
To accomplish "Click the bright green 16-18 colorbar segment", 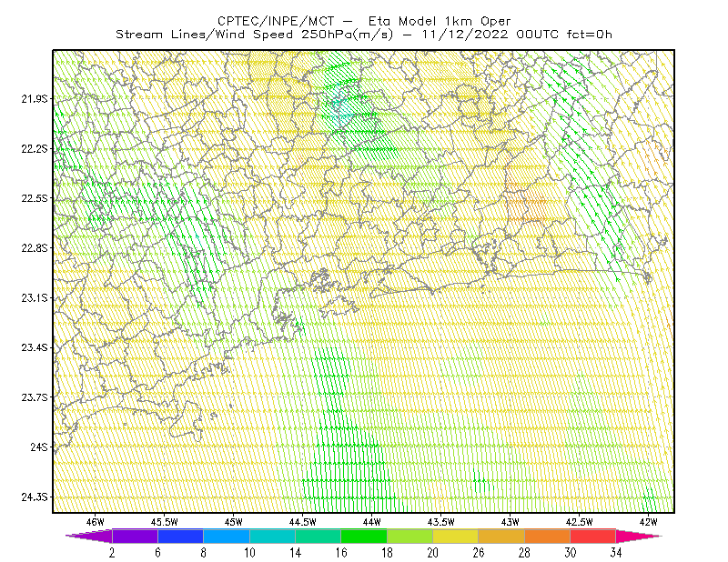I will 364,536.
